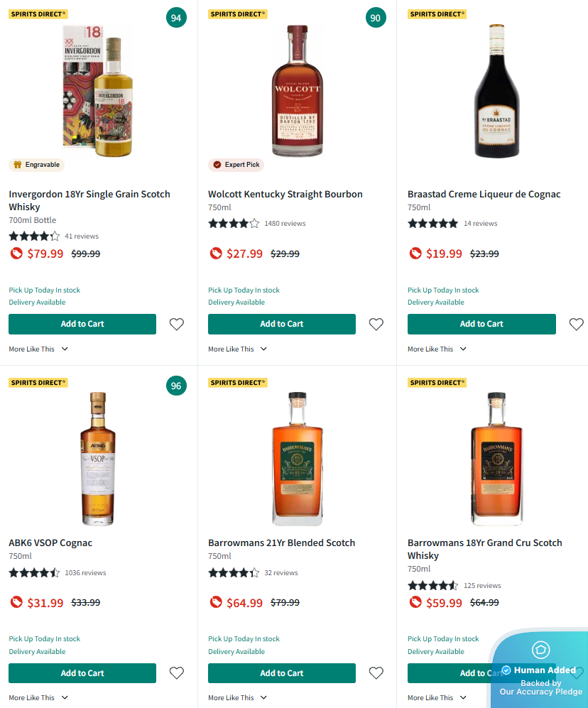Open Barrowmans 18Yr Grand Cru Scotch Whisky title
This screenshot has height=708, width=588.
tap(484, 549)
